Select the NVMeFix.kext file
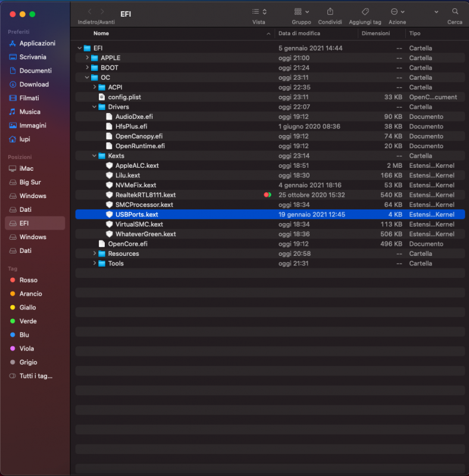Image resolution: width=469 pixels, height=476 pixels. [136, 185]
